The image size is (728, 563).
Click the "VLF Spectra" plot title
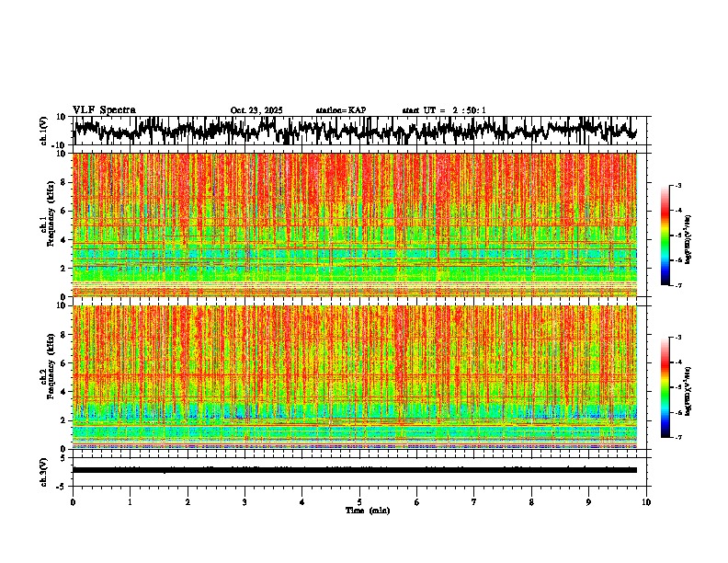pos(104,110)
